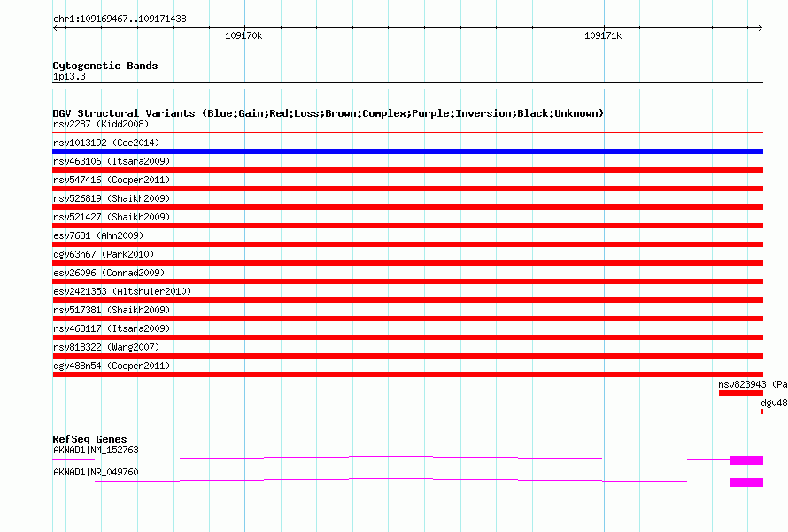788x532 pixels.
Task: Open the nsv547416 (Cooper2011) variant label
Action: 112,180
